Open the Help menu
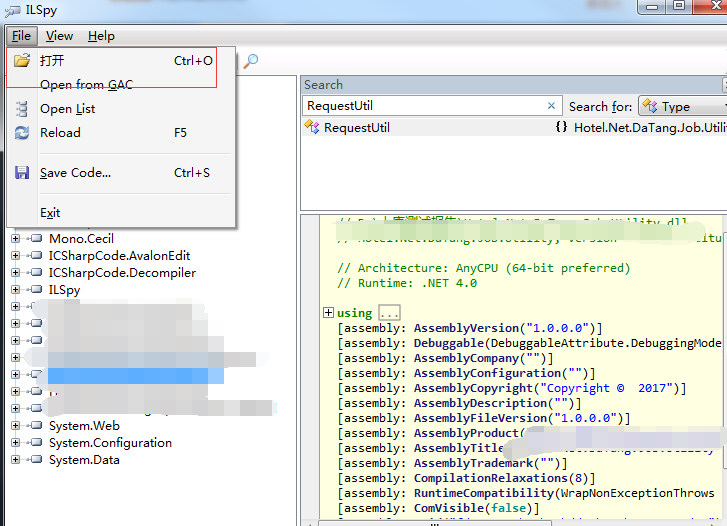This screenshot has width=727, height=526. (101, 36)
